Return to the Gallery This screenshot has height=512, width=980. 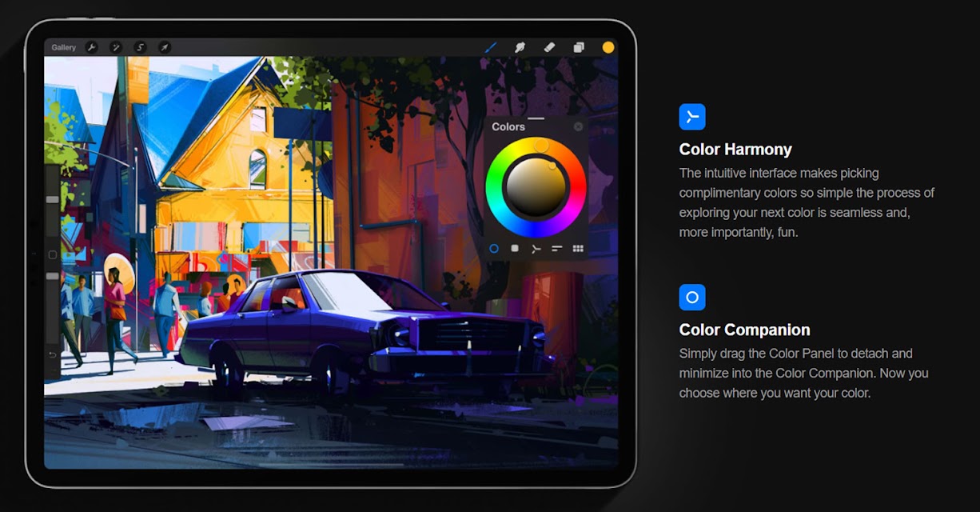pos(64,47)
